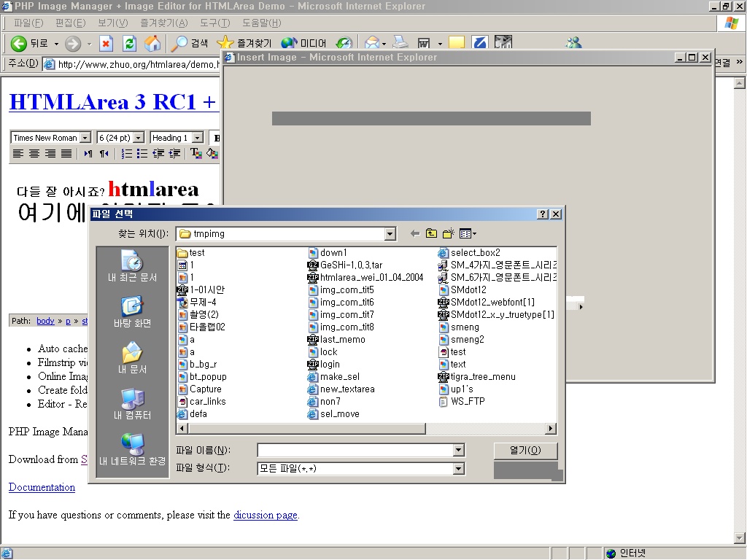The image size is (747, 560).
Task: Open the File (파일) menu
Action: (28, 23)
